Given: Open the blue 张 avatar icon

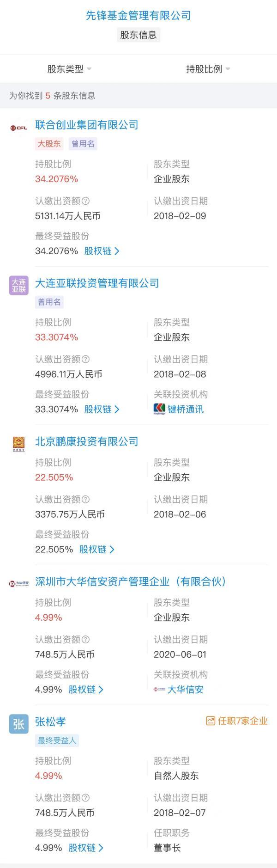Looking at the screenshot, I should click(x=19, y=724).
